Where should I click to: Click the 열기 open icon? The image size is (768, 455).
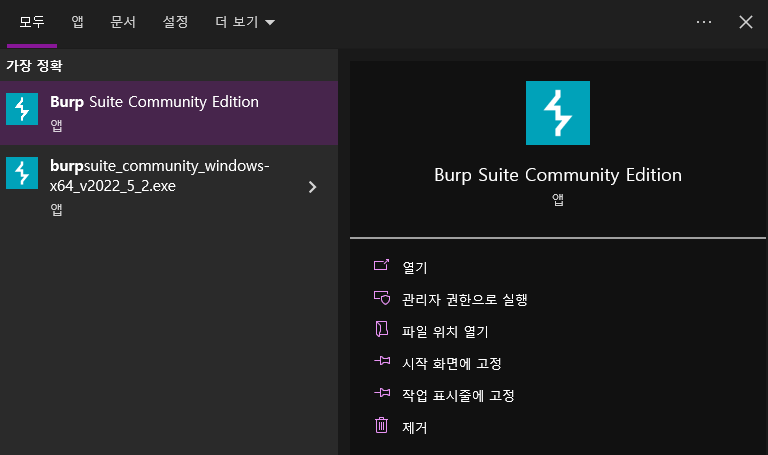(x=382, y=265)
